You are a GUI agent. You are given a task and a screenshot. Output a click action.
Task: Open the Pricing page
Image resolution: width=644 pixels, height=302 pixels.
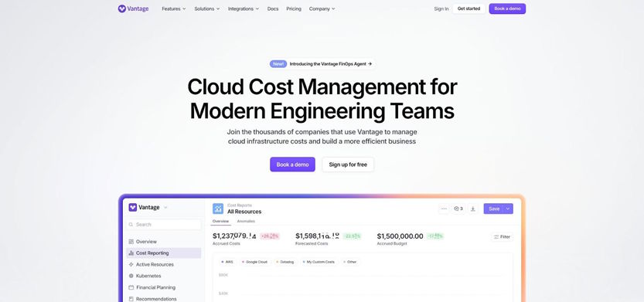pos(294,8)
